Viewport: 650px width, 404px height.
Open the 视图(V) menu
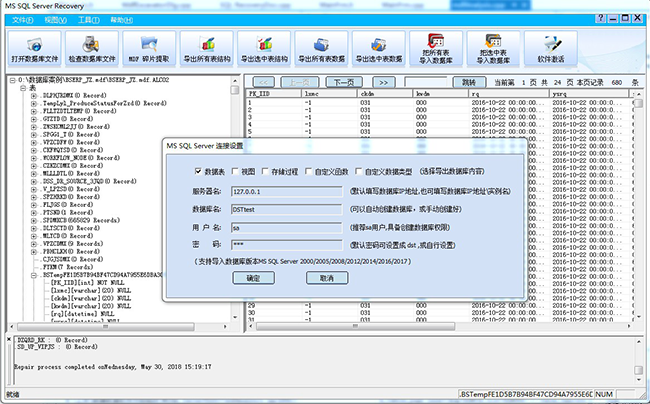pos(56,20)
